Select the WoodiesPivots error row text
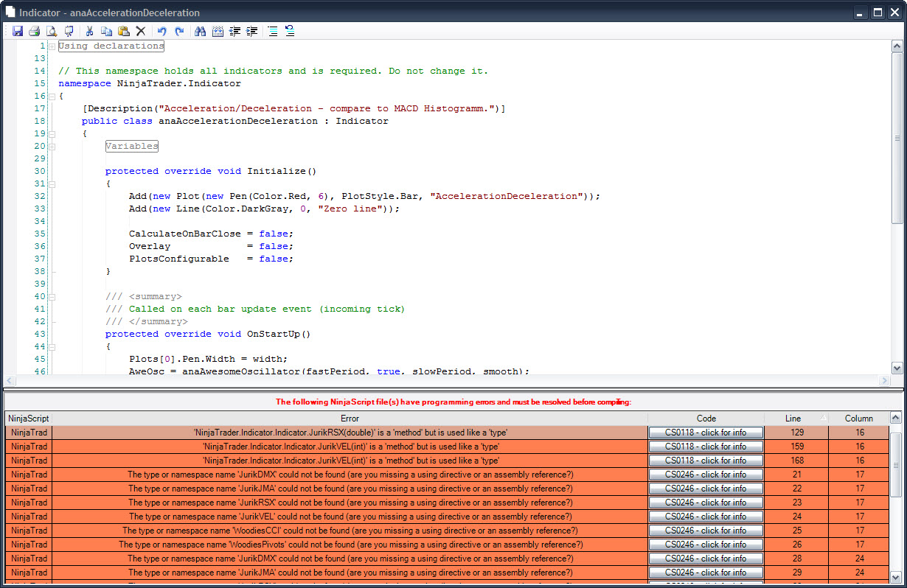 [x=350, y=545]
